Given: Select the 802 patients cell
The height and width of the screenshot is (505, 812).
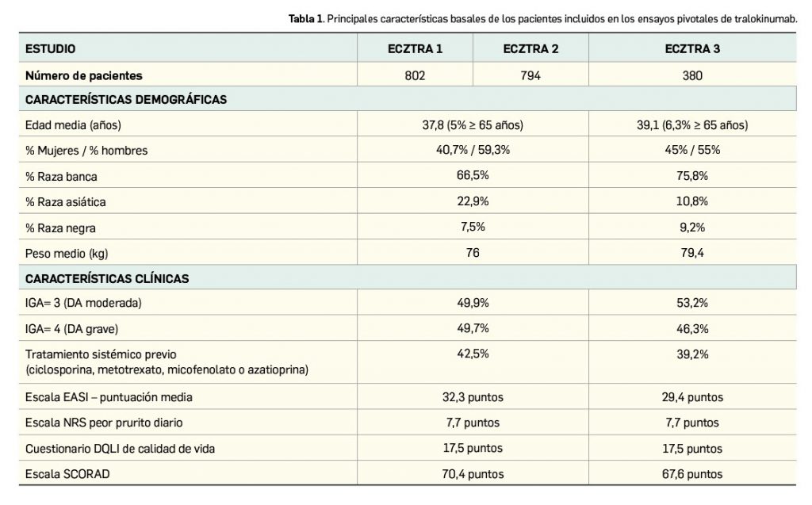Looking at the screenshot, I should 415,76.
